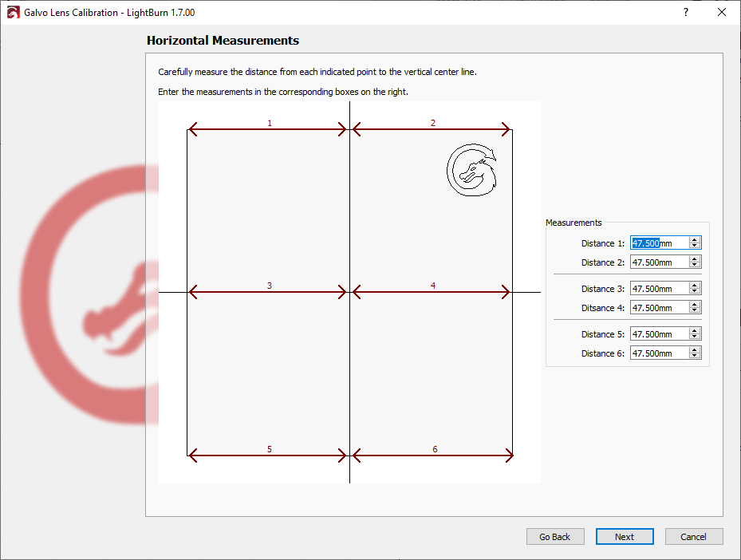Click the LightBurn icon in the title bar

click(13, 13)
